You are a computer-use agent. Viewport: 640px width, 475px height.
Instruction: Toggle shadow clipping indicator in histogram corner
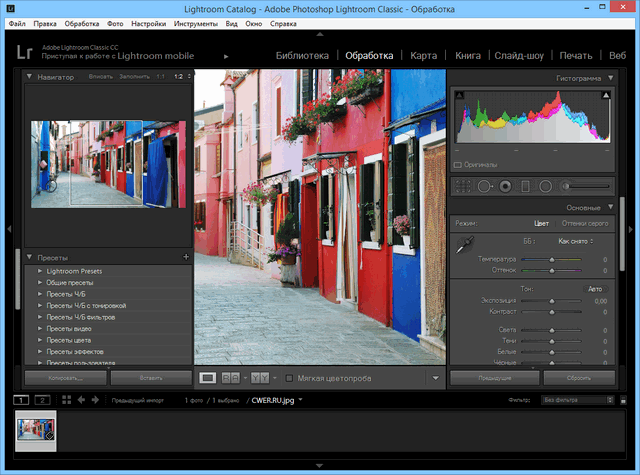pos(460,95)
